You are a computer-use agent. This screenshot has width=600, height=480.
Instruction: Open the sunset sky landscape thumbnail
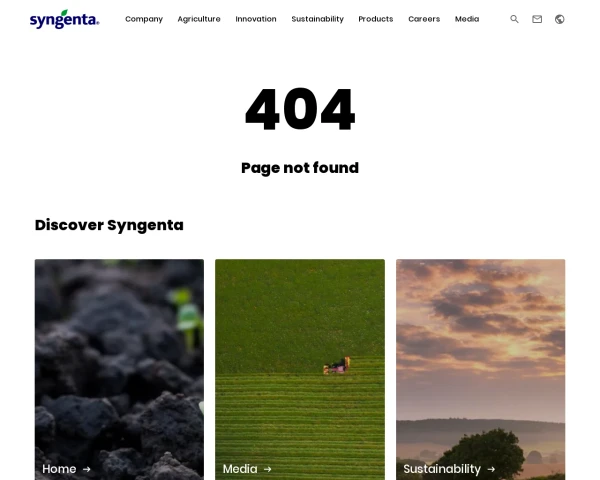click(x=481, y=369)
